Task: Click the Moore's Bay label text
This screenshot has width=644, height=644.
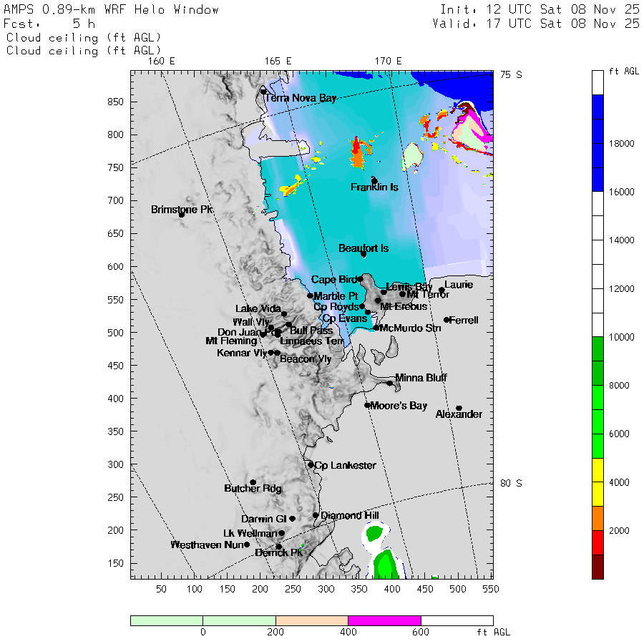Action: [399, 406]
